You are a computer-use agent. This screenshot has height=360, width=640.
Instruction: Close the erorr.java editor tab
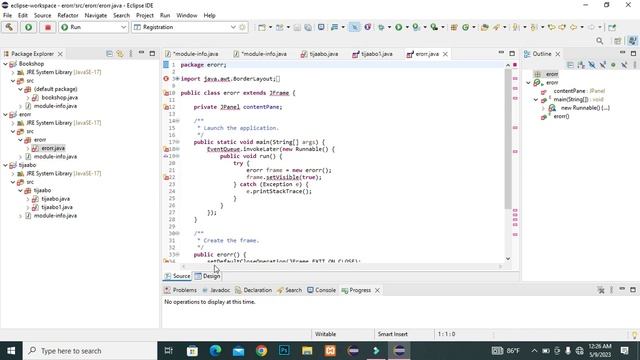coord(445,54)
